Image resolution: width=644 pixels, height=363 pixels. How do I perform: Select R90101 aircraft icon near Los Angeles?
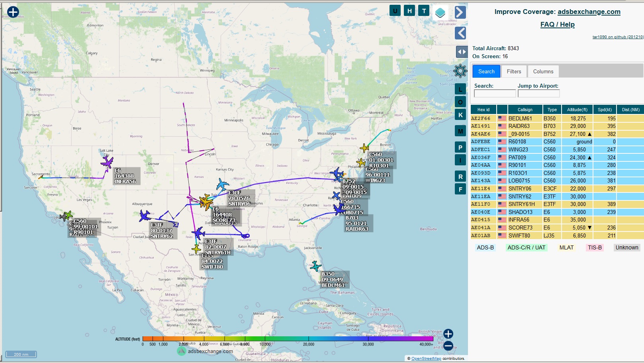tap(68, 216)
